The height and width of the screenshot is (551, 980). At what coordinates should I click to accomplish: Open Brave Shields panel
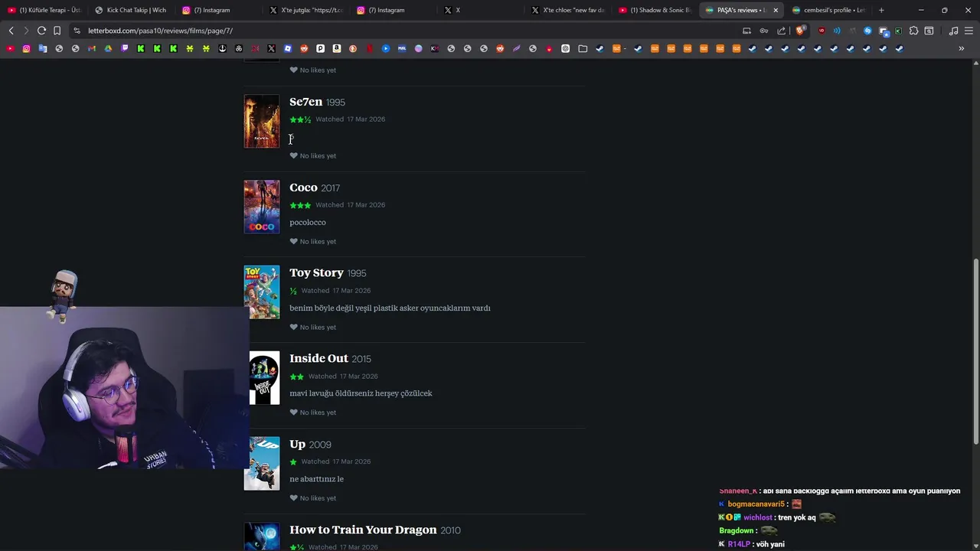(x=800, y=31)
